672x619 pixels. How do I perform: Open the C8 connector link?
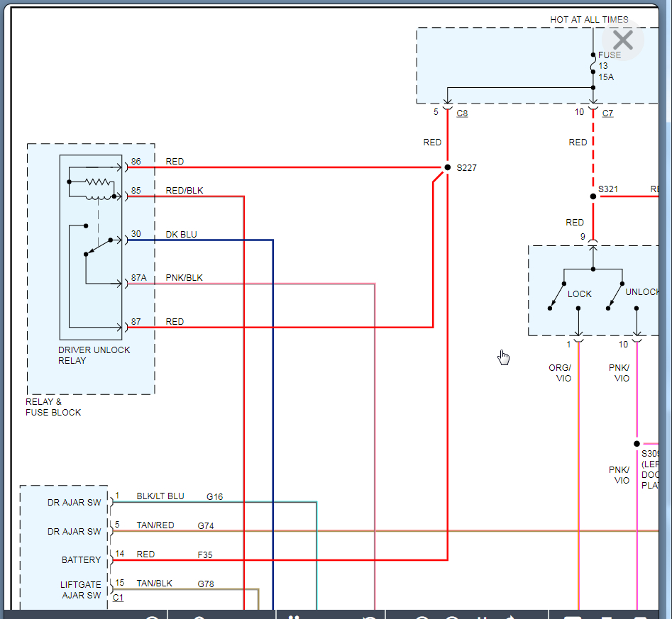(x=462, y=113)
